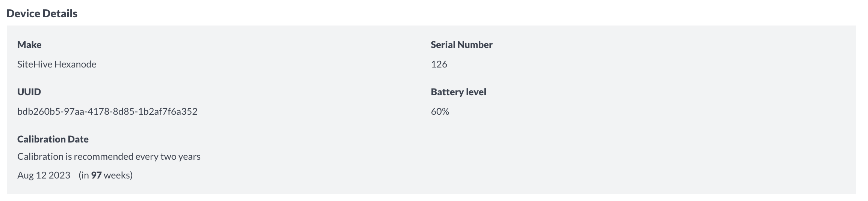Click the Device Details heading
Image resolution: width=868 pixels, height=201 pixels.
click(42, 13)
